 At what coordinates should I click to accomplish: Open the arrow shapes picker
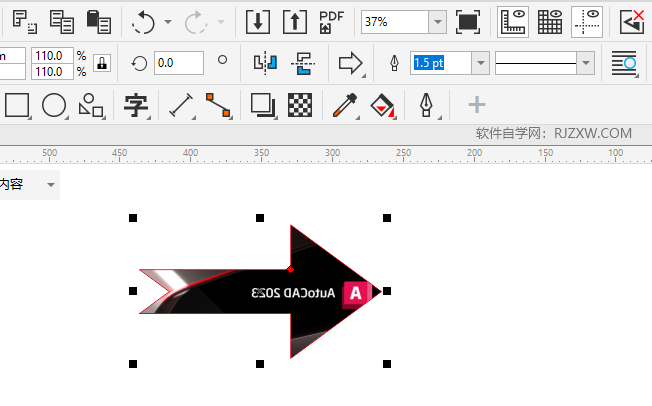(351, 63)
